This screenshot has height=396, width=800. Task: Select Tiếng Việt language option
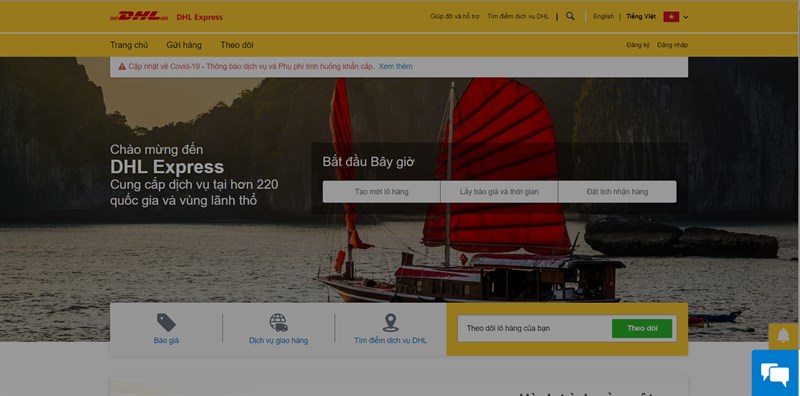coord(641,16)
